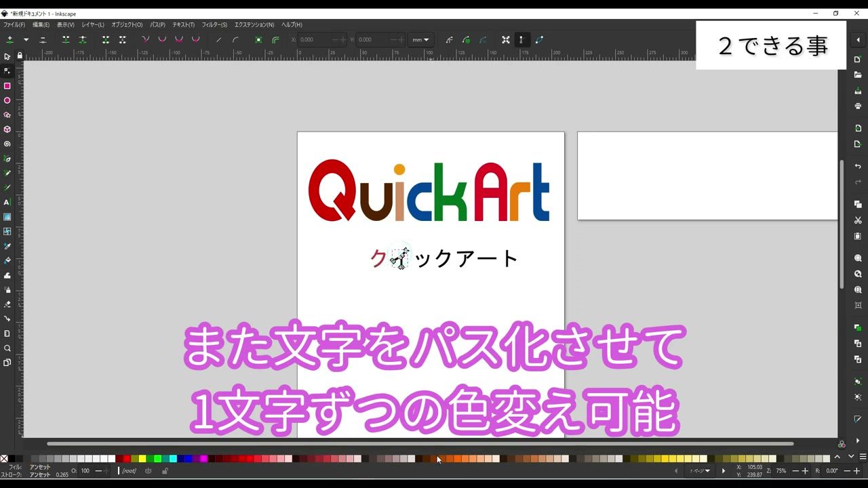This screenshot has width=868, height=488.
Task: Click the Open document folder icon
Action: click(858, 75)
